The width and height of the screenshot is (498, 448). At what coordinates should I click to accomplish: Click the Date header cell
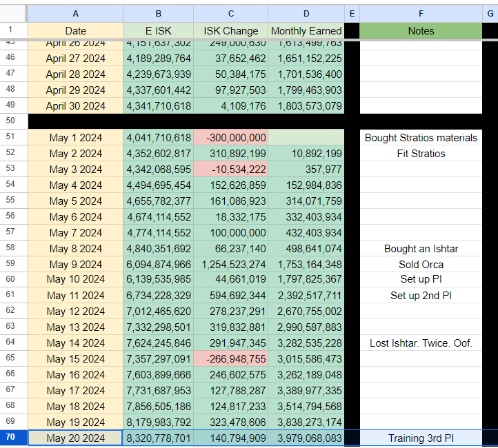point(75,30)
